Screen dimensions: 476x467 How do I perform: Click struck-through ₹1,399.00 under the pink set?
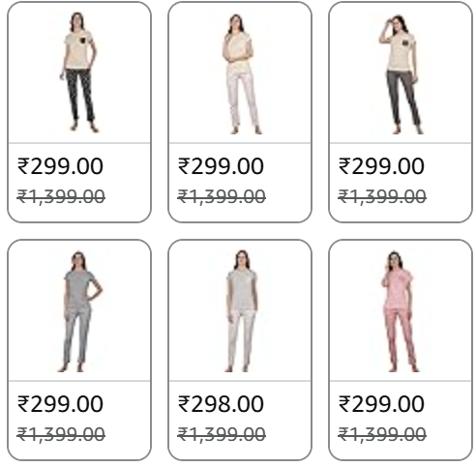(x=382, y=434)
